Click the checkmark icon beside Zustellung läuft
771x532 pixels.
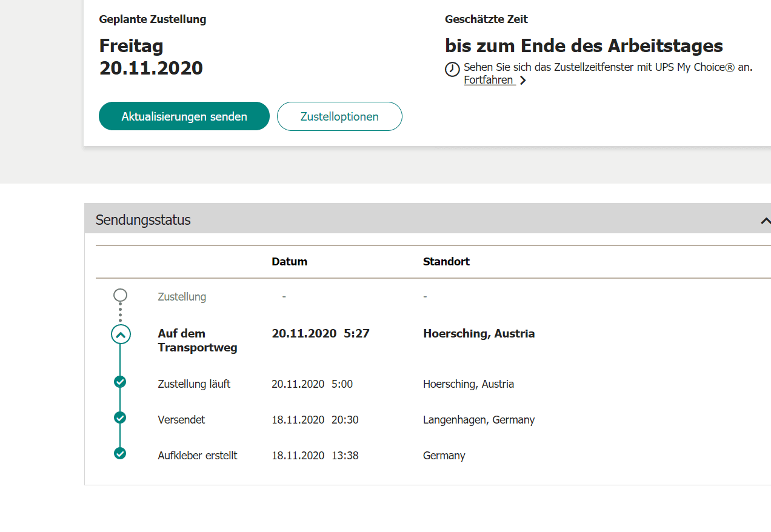click(120, 382)
